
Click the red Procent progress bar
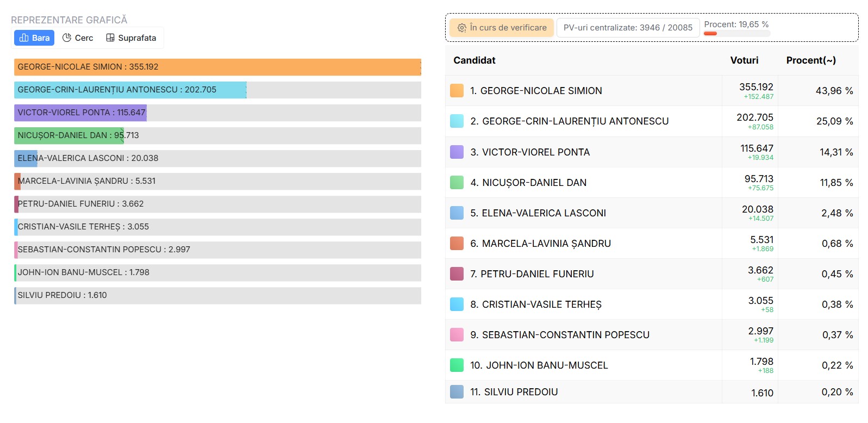(710, 34)
